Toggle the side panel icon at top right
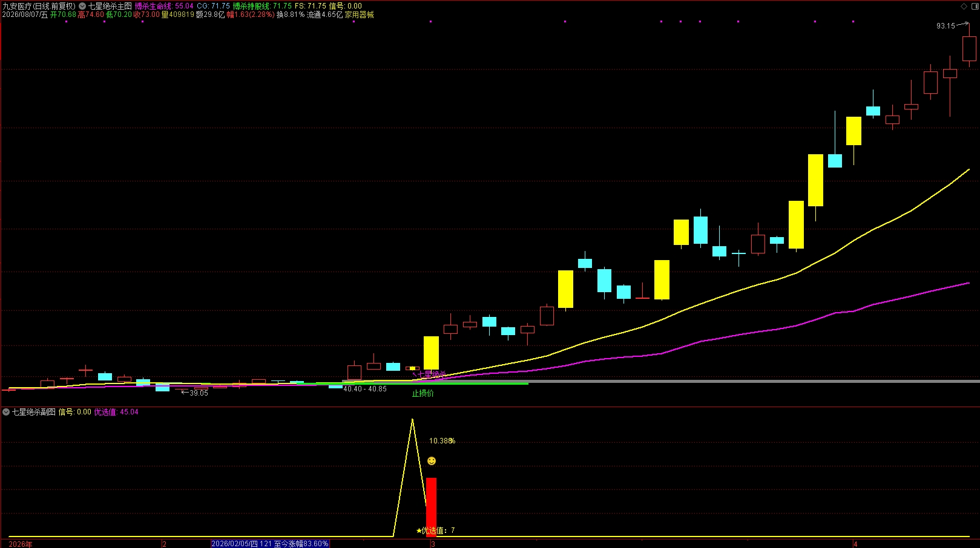The width and height of the screenshot is (980, 548). point(974,6)
